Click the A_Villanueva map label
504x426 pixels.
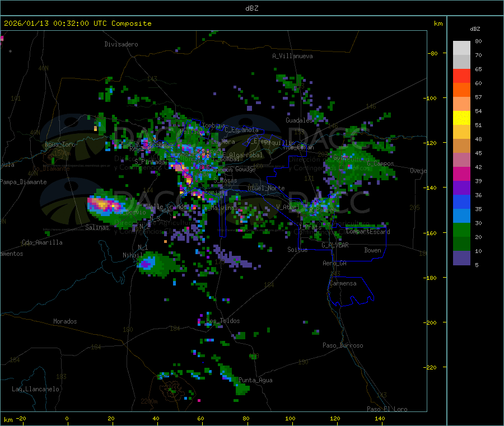coord(292,56)
